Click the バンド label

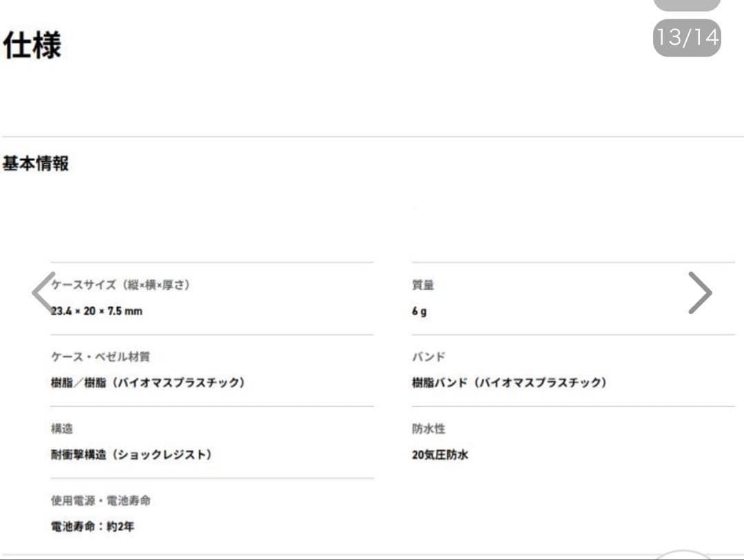[x=428, y=356]
